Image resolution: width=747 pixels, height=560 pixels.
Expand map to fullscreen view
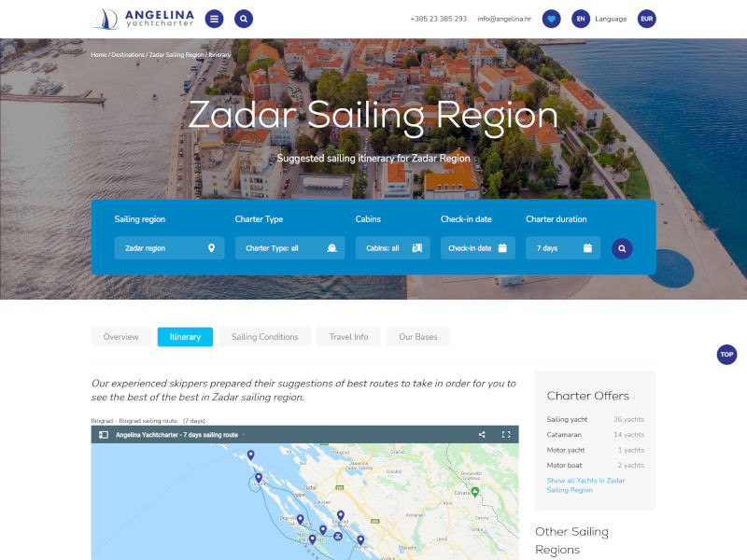[506, 434]
